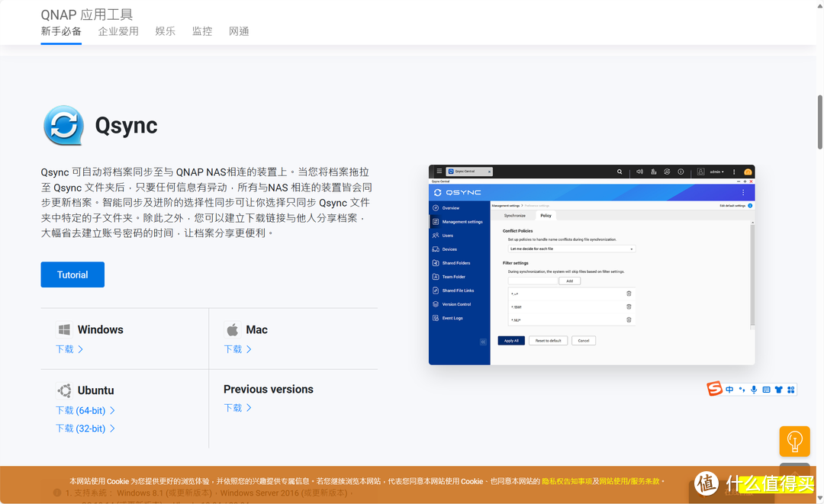Switch to the Synchronize tab

(515, 216)
